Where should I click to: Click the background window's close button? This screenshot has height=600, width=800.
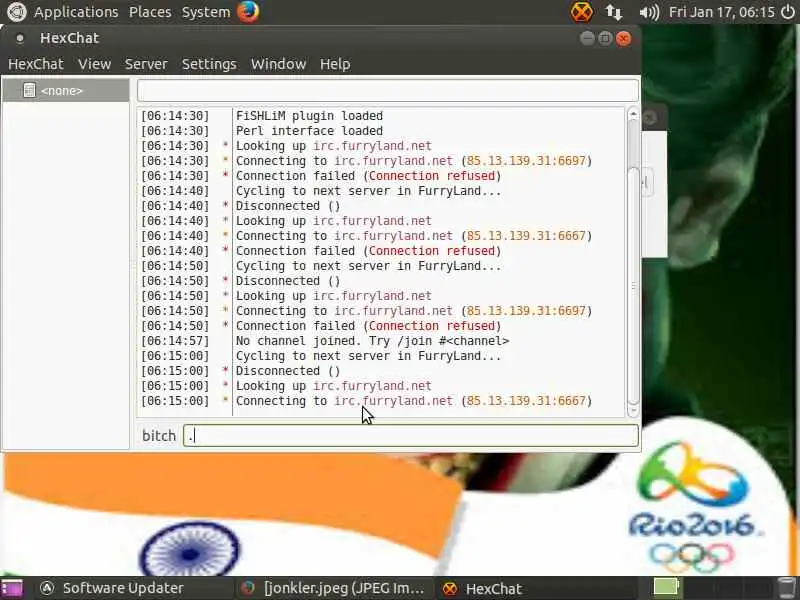(650, 118)
